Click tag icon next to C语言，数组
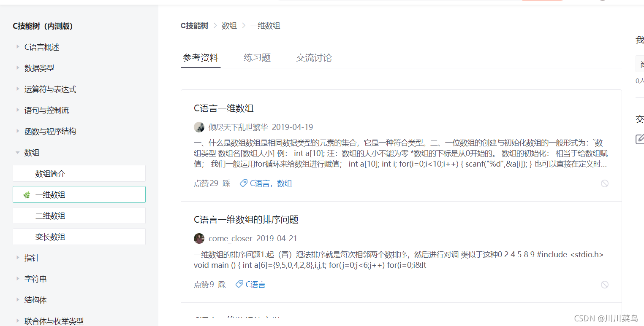Image resolution: width=644 pixels, height=326 pixels. coord(243,183)
